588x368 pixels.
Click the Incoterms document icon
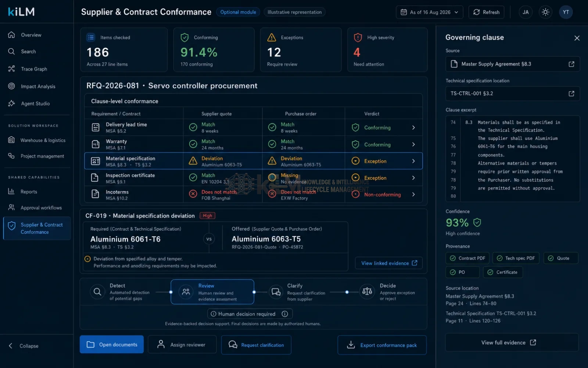coord(95,194)
